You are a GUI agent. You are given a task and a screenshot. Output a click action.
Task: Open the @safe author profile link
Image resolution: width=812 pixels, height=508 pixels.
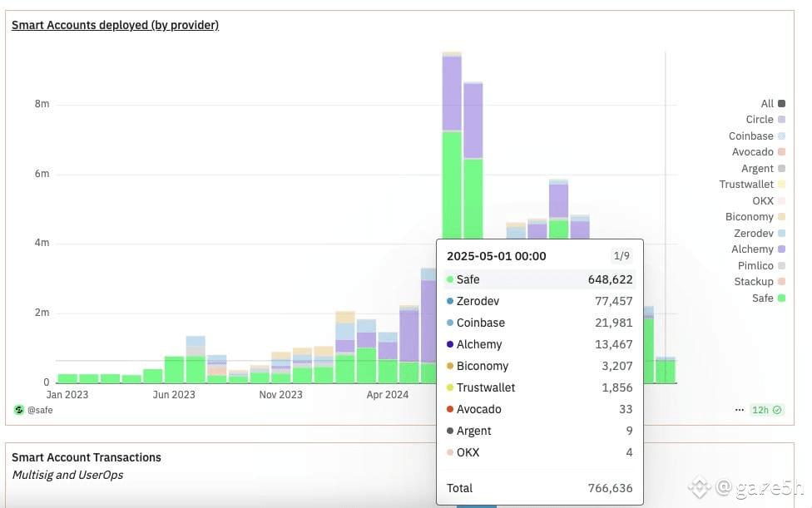(x=40, y=410)
